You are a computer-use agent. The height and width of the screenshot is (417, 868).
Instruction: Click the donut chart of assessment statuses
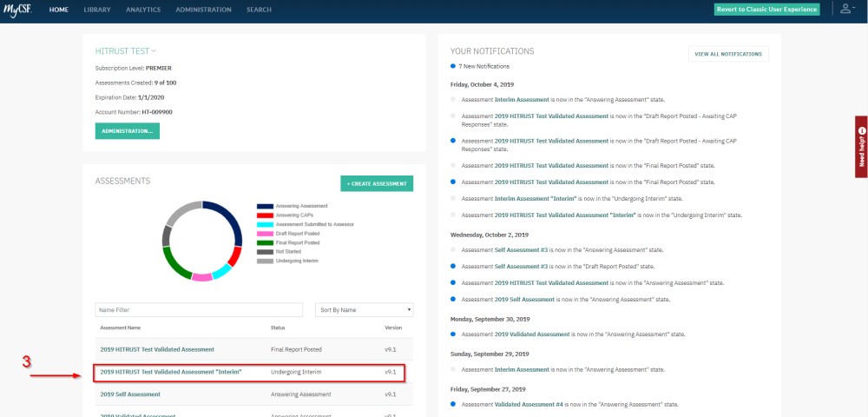[x=202, y=241]
